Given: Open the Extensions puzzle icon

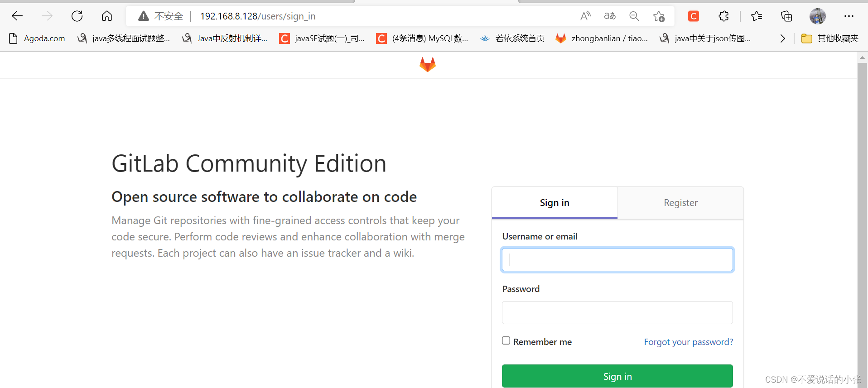Looking at the screenshot, I should 724,16.
